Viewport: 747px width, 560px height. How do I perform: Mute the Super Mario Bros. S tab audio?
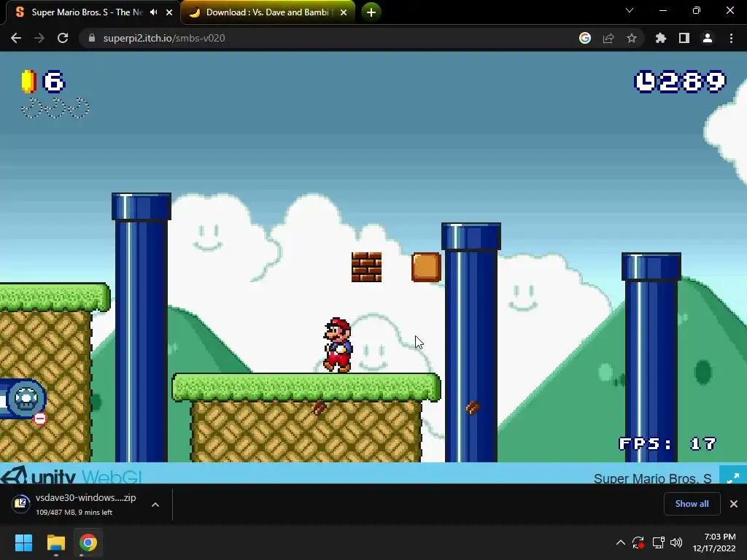[x=153, y=12]
